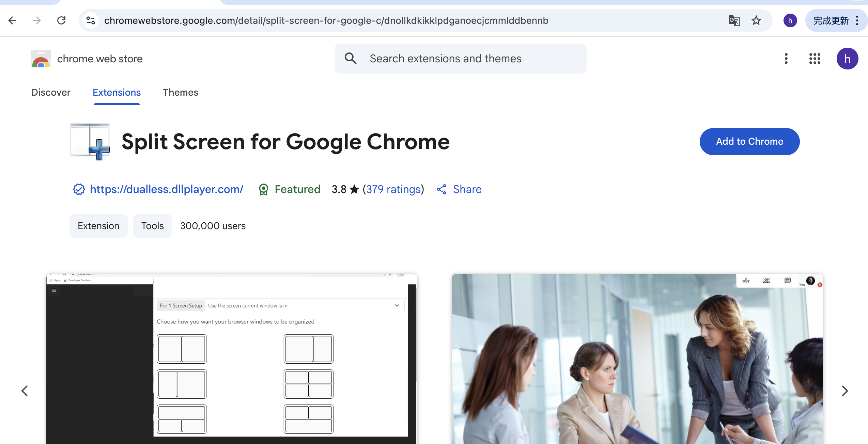Click the Tools category chip
Viewport: 868px width, 444px height.
tap(152, 226)
